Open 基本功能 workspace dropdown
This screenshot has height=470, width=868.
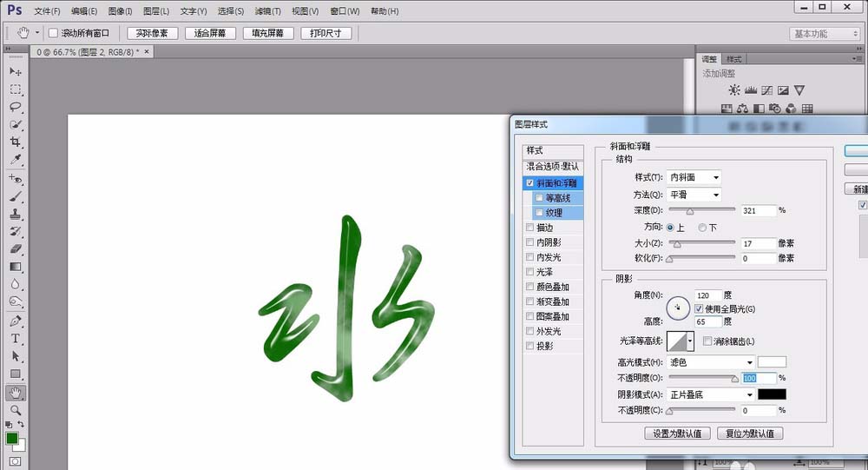coord(825,34)
